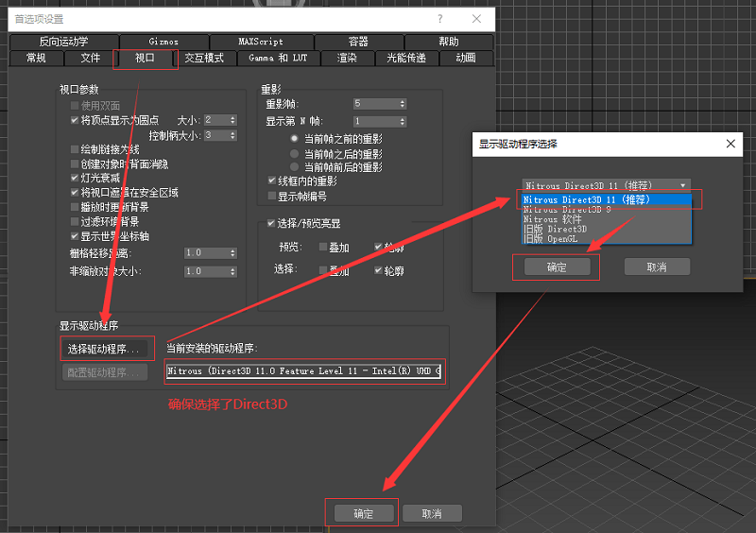Choose 旧版 Direct3D option
The image size is (756, 533).
tap(607, 229)
